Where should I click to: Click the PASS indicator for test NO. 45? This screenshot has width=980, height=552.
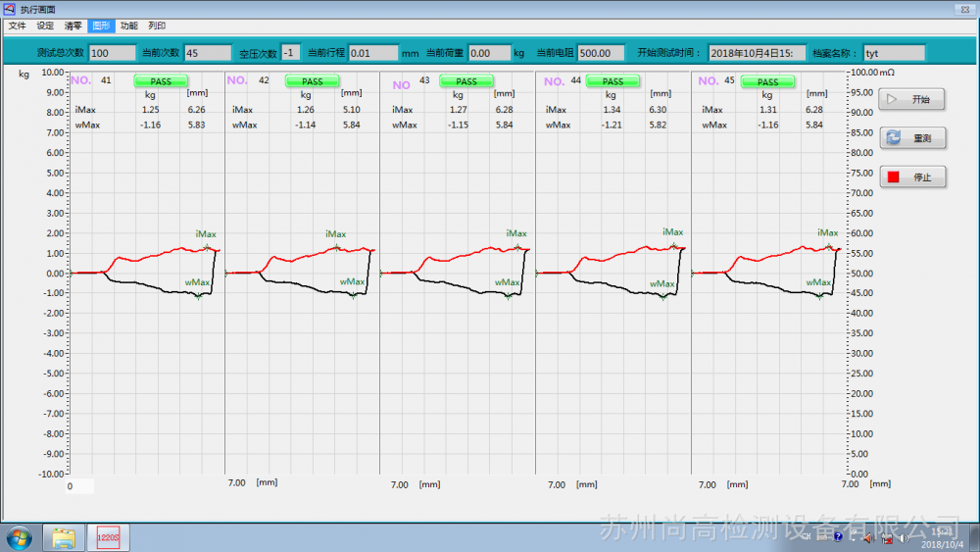coord(767,82)
